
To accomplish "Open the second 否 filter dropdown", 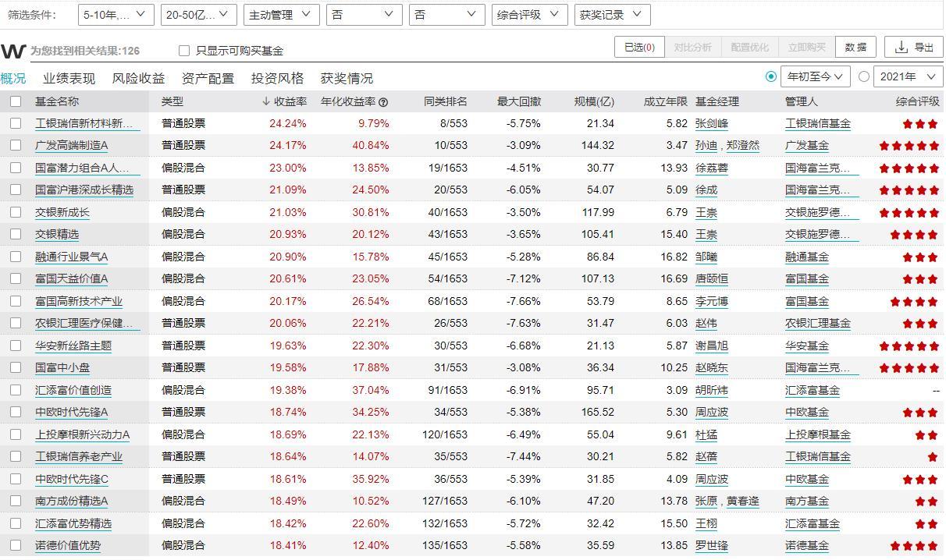I will (x=447, y=14).
